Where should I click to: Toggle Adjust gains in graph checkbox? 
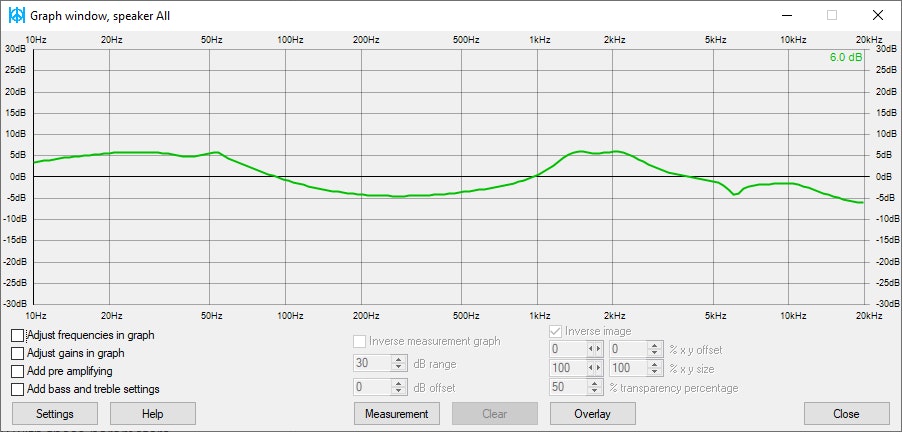tap(18, 354)
